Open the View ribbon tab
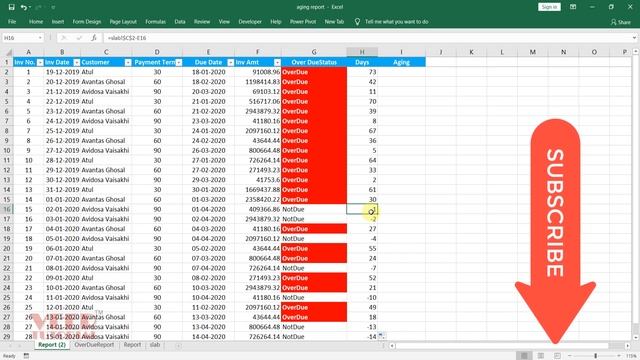640x360 pixels. click(224, 22)
